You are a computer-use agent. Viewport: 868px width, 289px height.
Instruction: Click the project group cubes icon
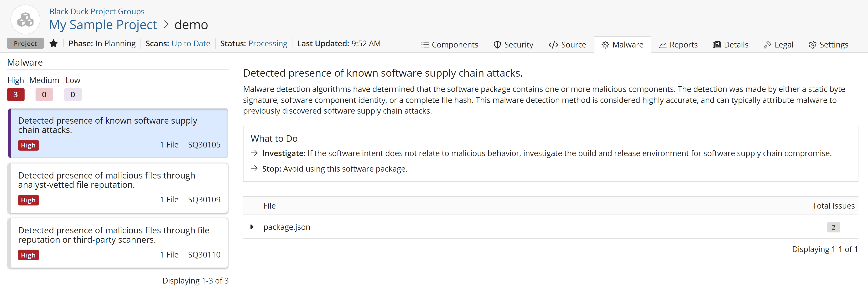(x=26, y=20)
